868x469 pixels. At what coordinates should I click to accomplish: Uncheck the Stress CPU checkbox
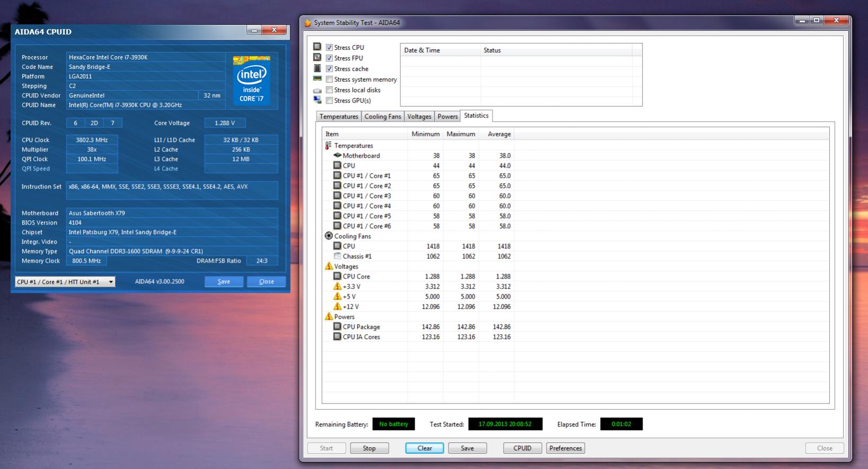coord(329,48)
